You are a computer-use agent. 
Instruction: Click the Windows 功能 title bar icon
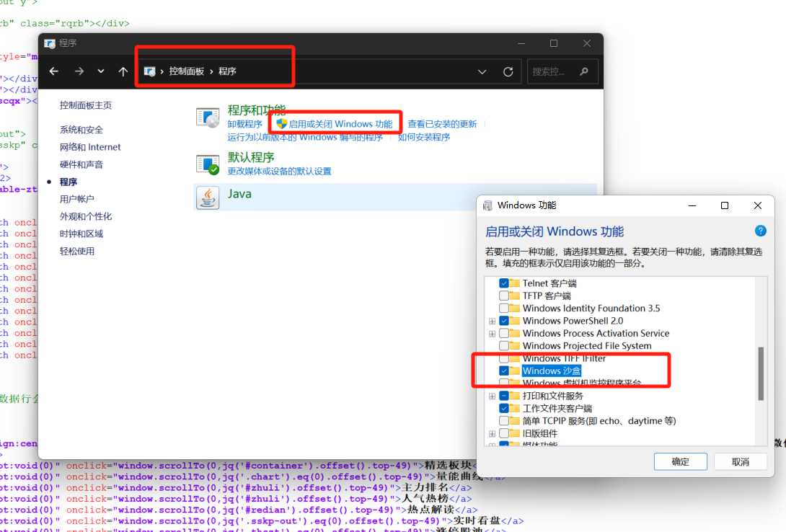click(x=487, y=205)
